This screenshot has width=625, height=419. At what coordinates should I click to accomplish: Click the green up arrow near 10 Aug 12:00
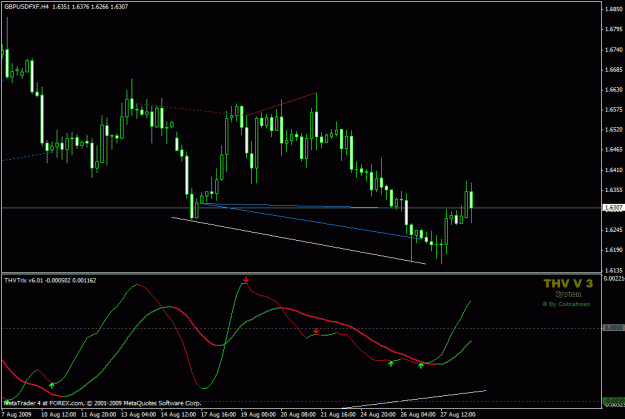point(51,385)
